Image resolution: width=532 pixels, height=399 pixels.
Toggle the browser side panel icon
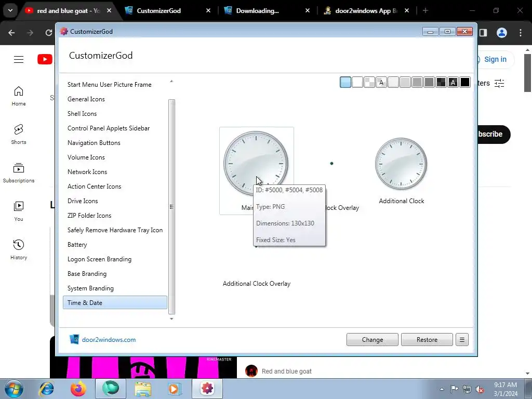point(483,33)
